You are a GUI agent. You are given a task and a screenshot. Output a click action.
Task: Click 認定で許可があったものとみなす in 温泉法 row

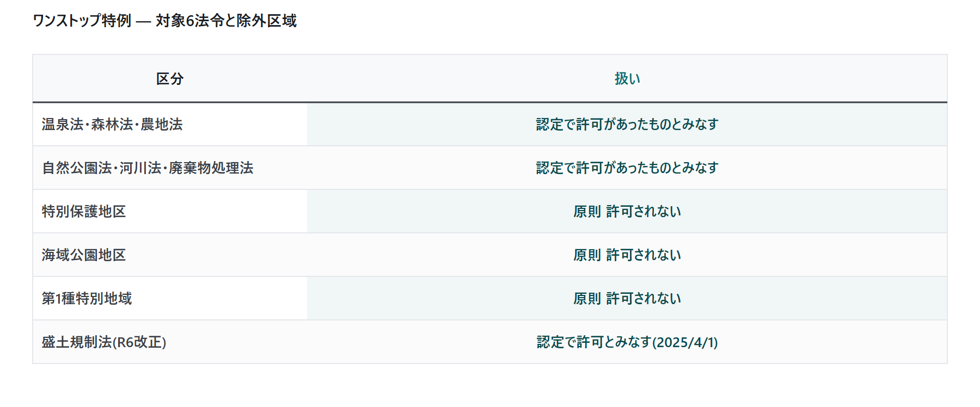coord(627,124)
